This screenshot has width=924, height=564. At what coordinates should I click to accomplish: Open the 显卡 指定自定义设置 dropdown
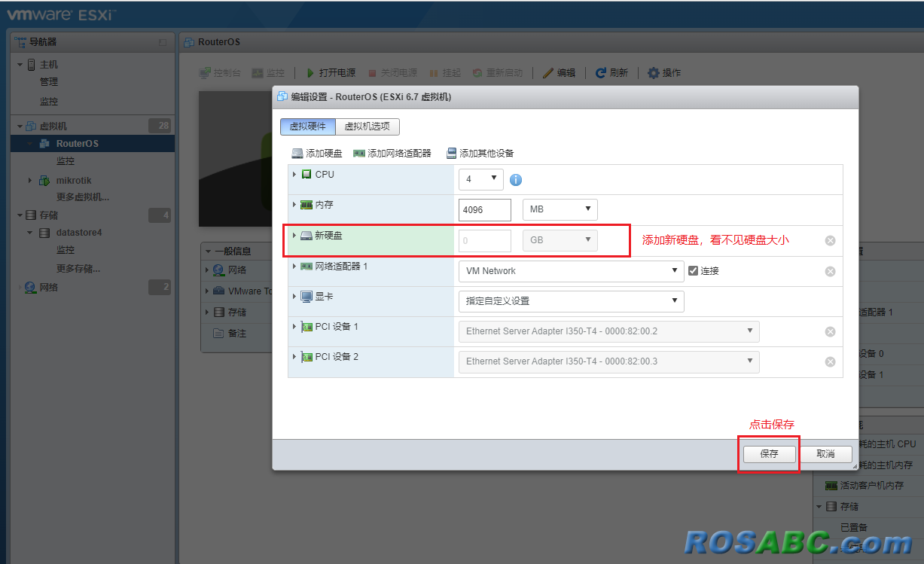pyautogui.click(x=571, y=301)
